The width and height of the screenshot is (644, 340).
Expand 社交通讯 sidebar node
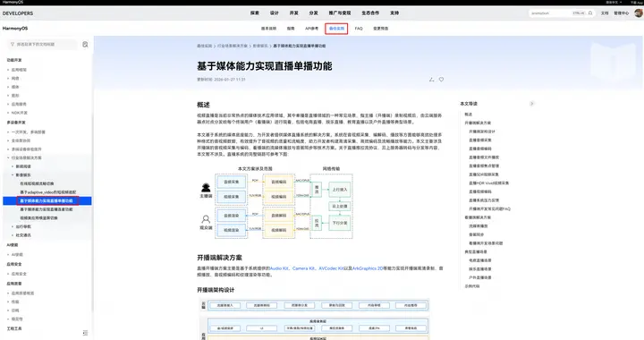[x=23, y=235]
